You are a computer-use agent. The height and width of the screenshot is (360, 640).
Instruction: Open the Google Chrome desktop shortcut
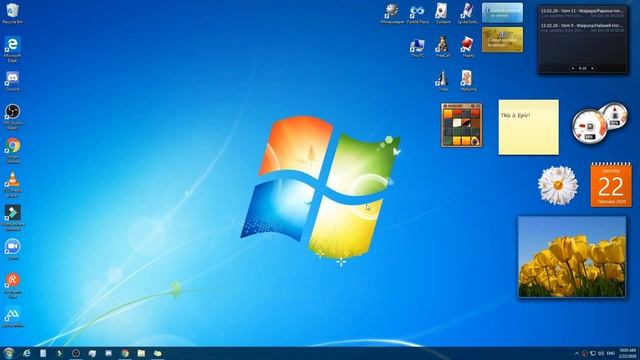point(12,151)
